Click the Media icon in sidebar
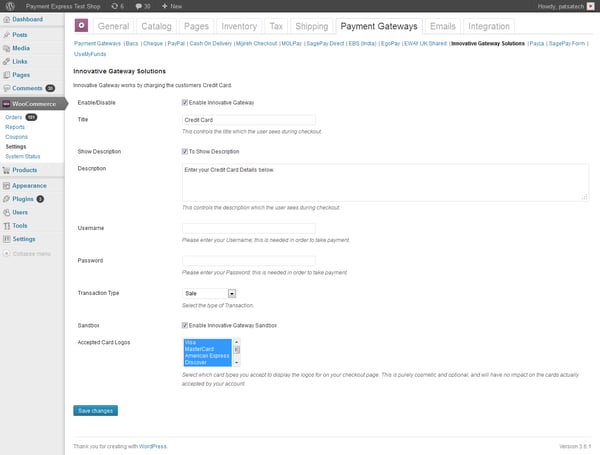Viewport: 600px width, 455px height. click(7, 48)
